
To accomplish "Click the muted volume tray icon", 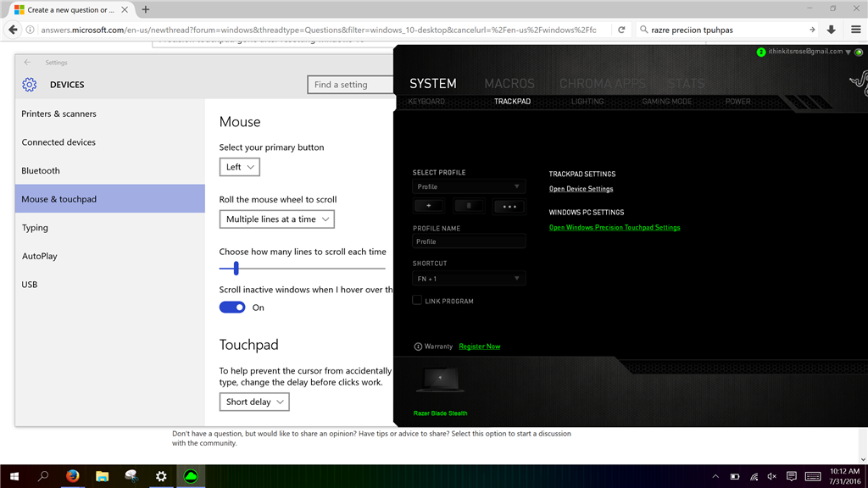I will (x=772, y=476).
